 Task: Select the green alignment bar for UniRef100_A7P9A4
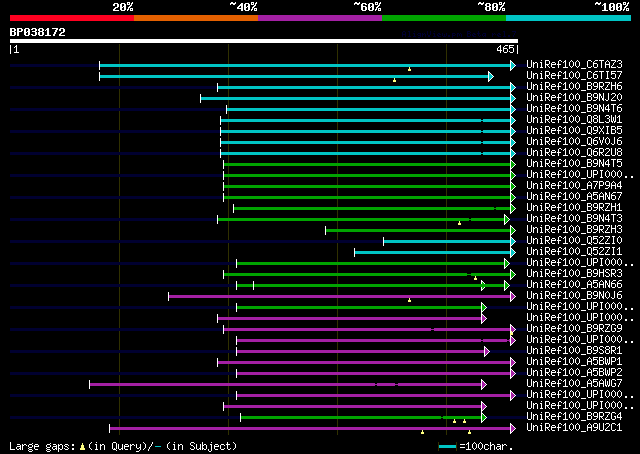tap(367, 187)
